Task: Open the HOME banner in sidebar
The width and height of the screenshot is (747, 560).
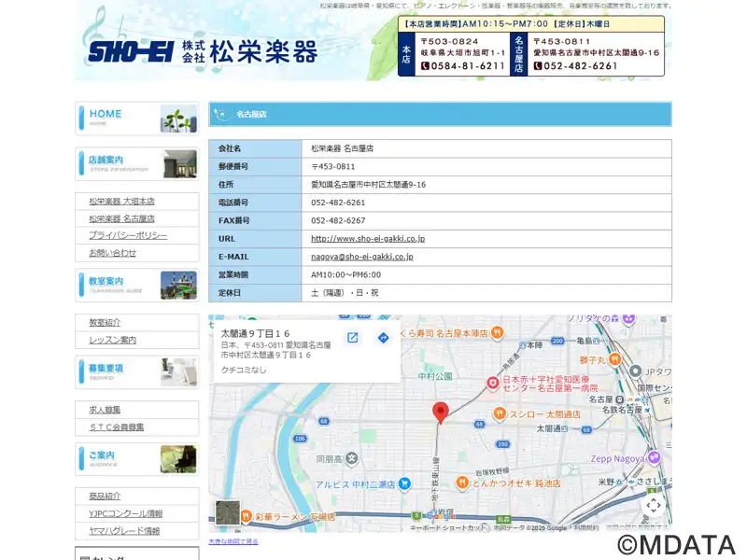Action: pos(136,119)
